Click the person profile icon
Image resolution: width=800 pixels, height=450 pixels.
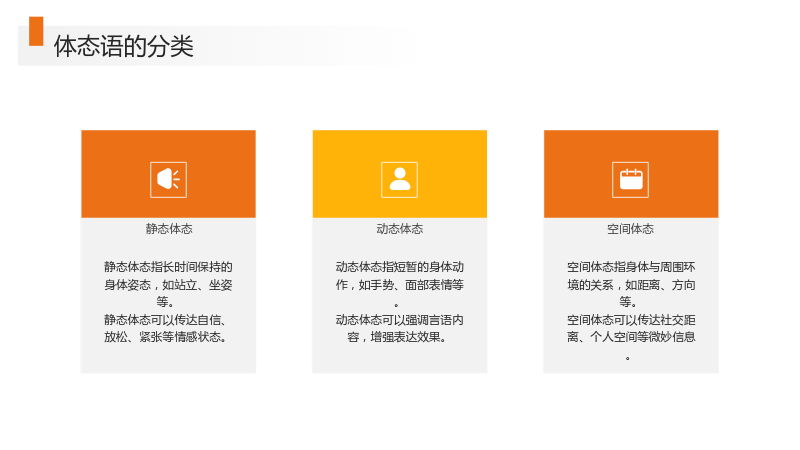[399, 180]
